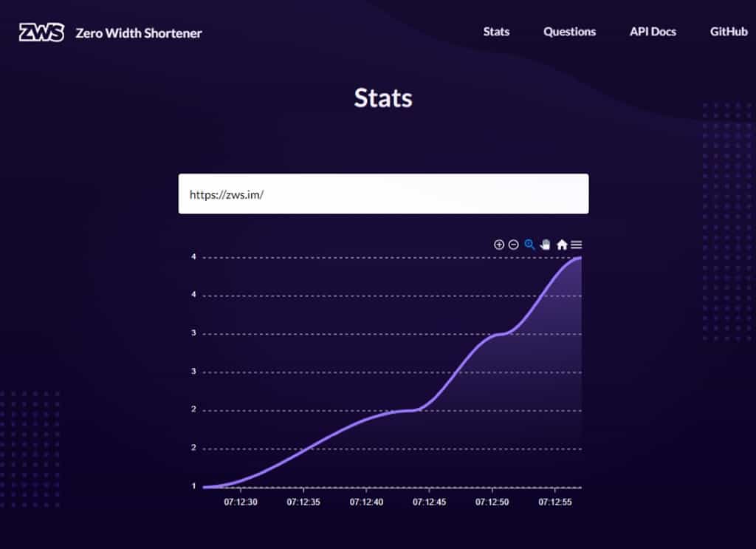Click the 07:12:35 x-axis label
756x549 pixels.
pos(303,502)
